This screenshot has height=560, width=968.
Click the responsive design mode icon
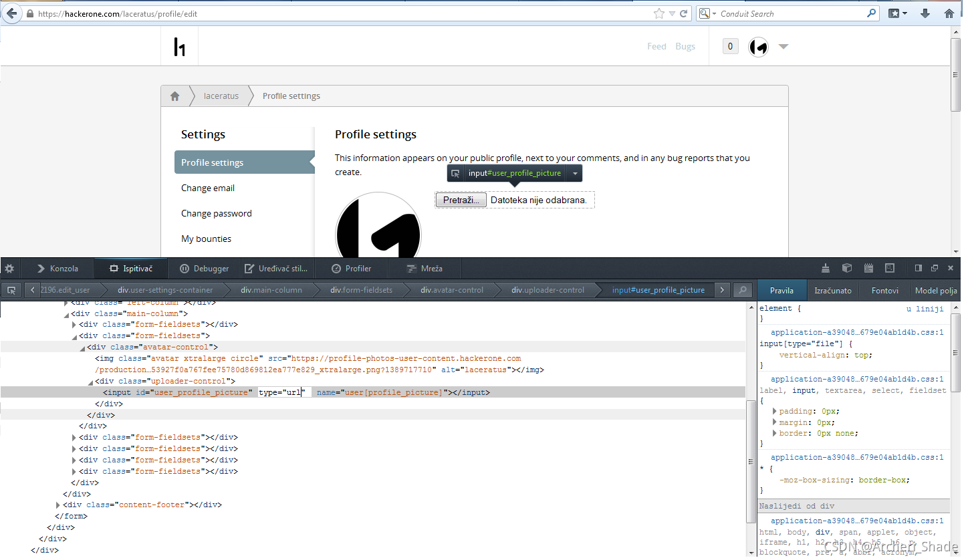[x=890, y=268]
